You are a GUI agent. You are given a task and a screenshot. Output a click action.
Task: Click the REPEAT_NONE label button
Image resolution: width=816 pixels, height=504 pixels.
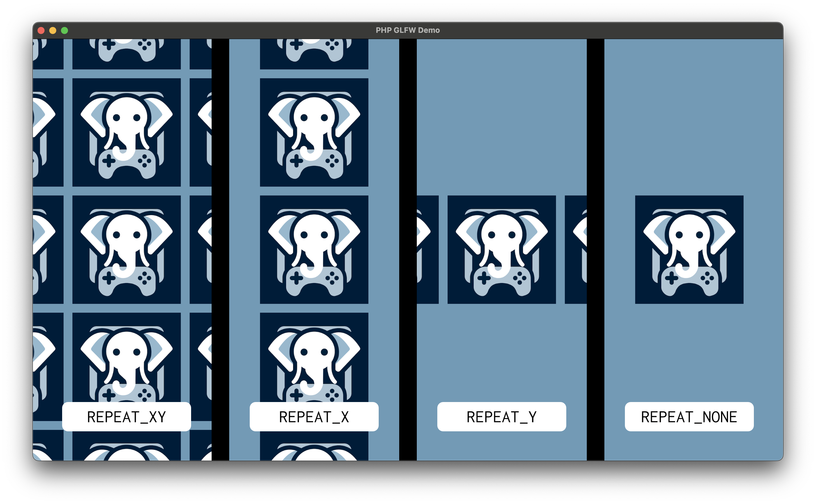(689, 417)
